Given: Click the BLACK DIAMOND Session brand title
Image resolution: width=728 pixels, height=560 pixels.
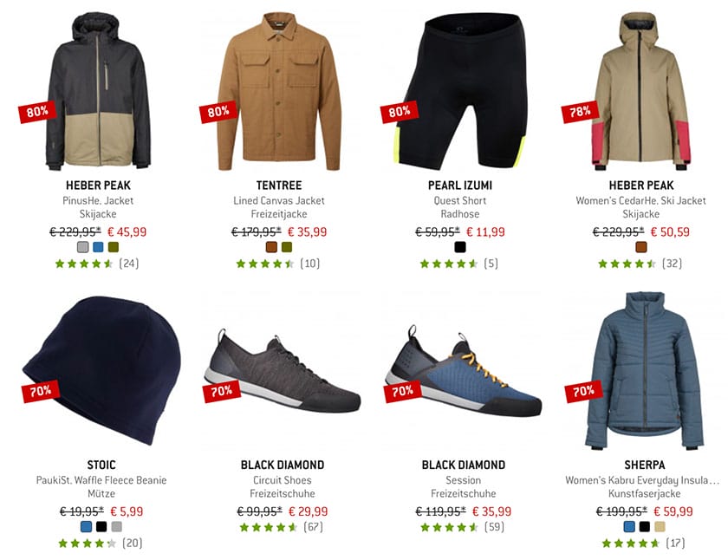Looking at the screenshot, I should [x=464, y=465].
